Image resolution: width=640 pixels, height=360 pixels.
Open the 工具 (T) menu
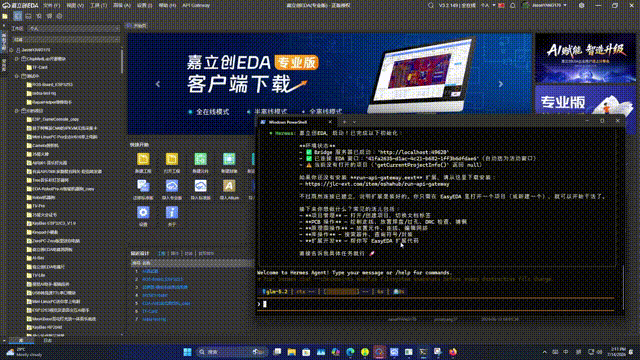click(x=98, y=5)
